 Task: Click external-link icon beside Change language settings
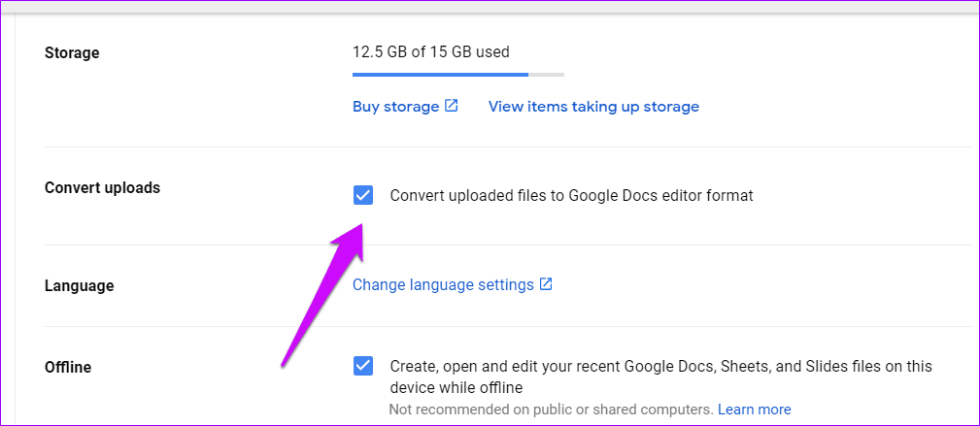pos(547,284)
